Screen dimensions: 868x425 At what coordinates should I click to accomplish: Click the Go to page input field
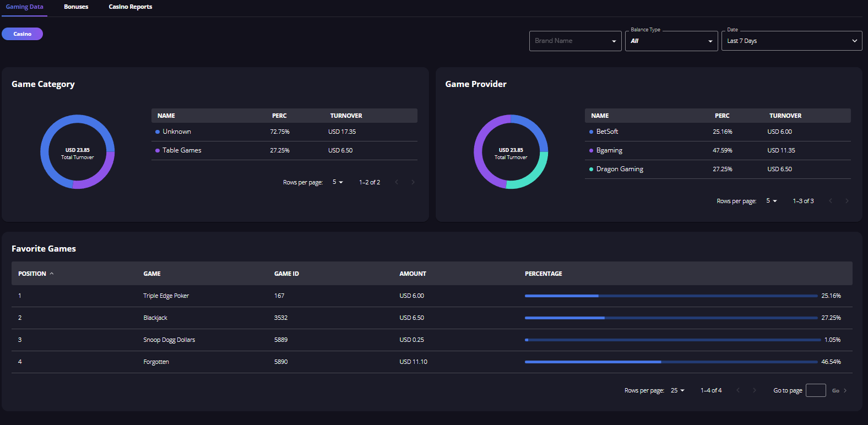(x=815, y=390)
